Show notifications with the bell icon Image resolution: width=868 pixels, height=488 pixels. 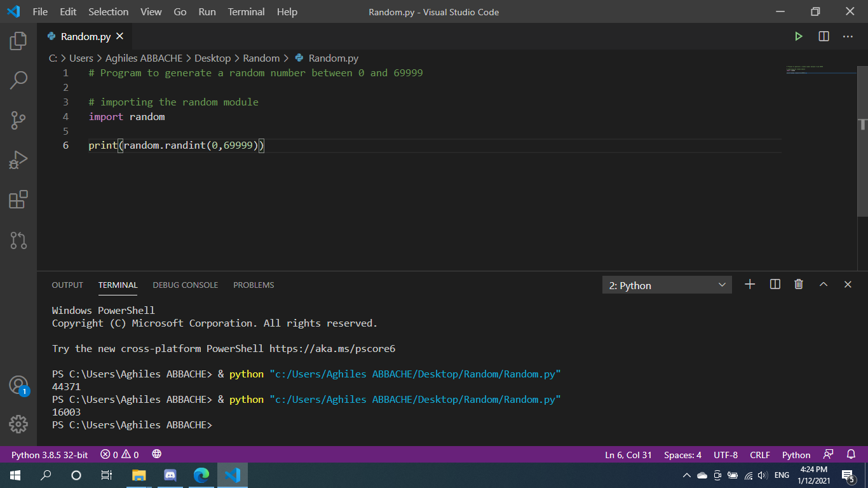851,454
